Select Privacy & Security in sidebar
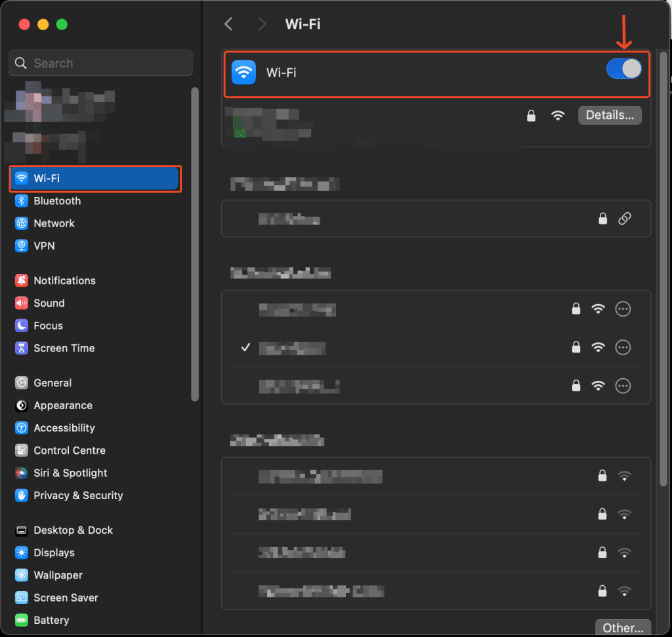Viewport: 672px width, 637px height. coord(78,495)
